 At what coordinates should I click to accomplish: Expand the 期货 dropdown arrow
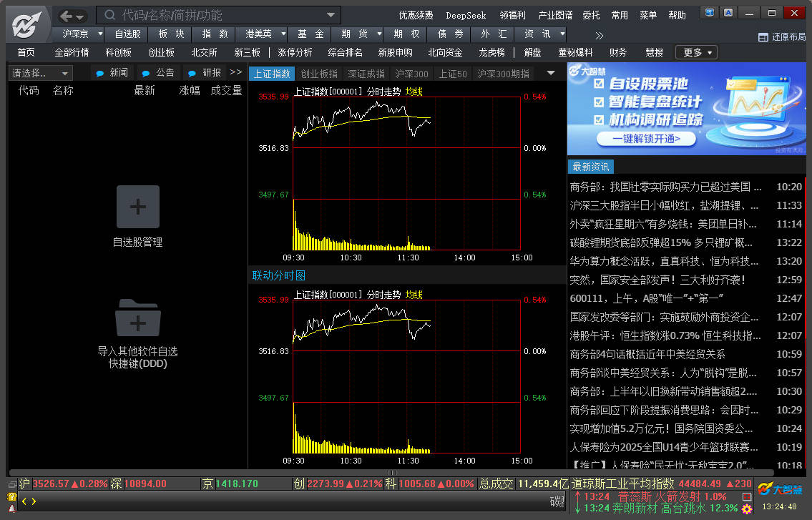pyautogui.click(x=379, y=34)
